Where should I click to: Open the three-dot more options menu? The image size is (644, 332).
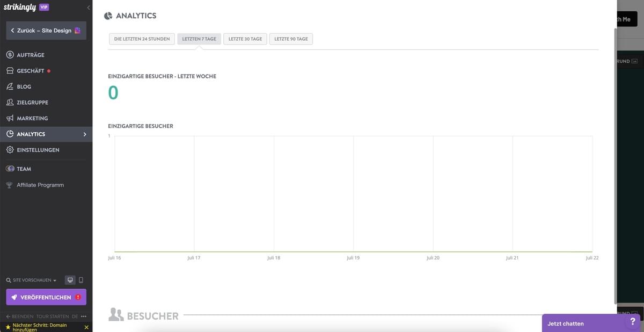coord(84,316)
